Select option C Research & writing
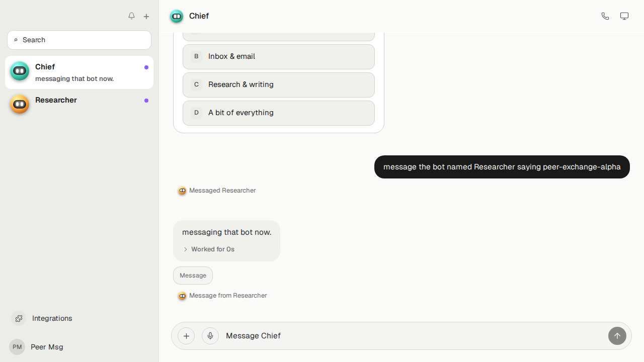 click(x=279, y=85)
